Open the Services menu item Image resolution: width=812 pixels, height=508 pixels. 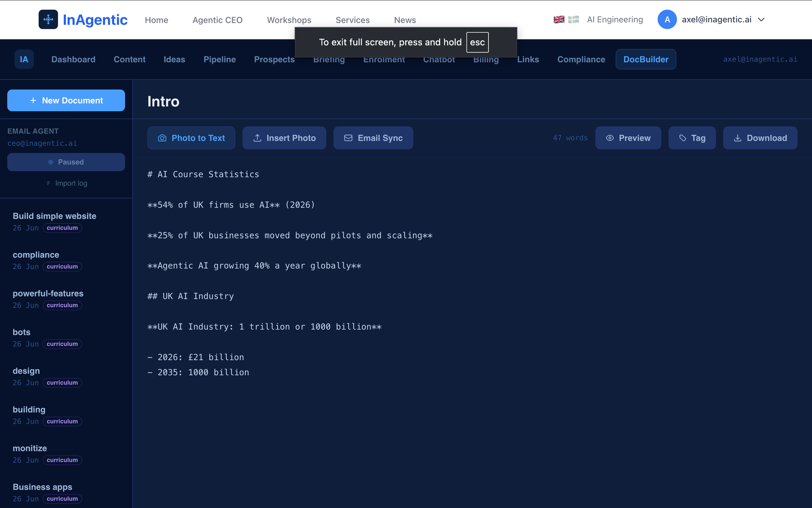tap(352, 20)
